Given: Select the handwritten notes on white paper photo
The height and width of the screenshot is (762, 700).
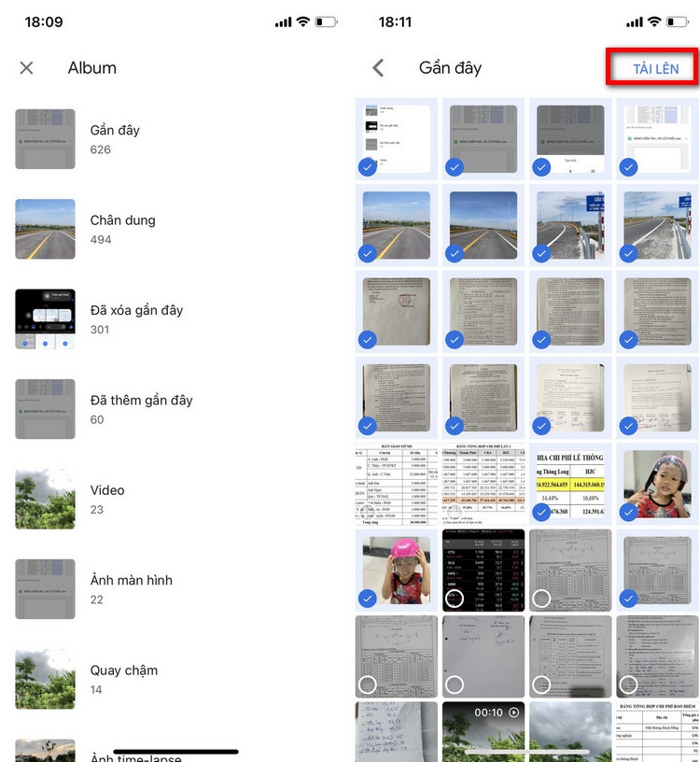Looking at the screenshot, I should [397, 731].
